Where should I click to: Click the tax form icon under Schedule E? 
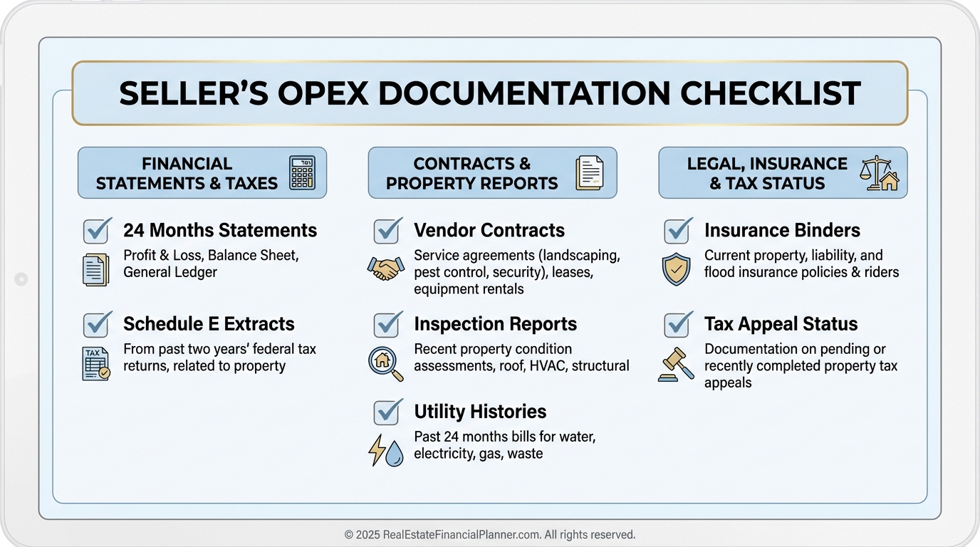95,363
